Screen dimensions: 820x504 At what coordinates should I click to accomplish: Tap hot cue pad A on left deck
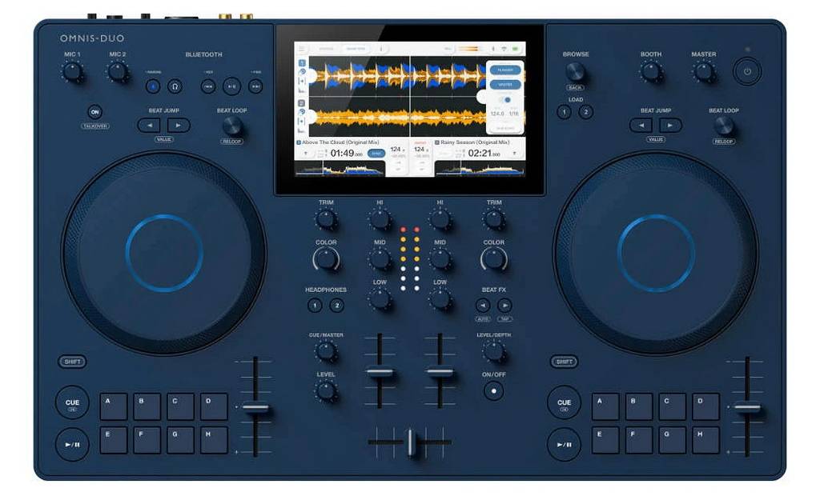click(x=114, y=406)
